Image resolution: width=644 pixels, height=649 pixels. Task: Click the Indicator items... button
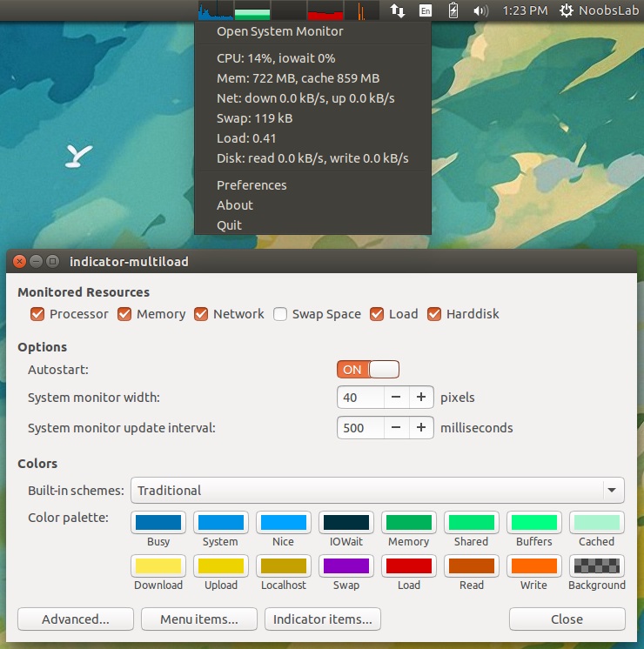[x=323, y=619]
